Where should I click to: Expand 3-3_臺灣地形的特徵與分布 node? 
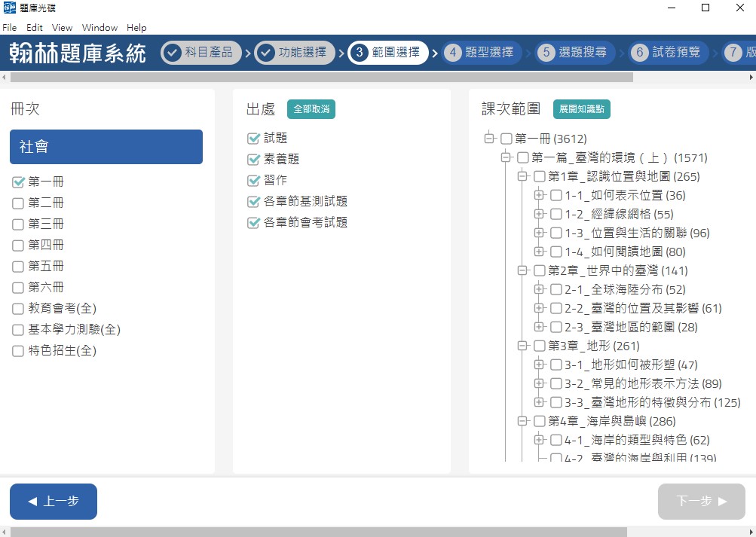click(539, 402)
